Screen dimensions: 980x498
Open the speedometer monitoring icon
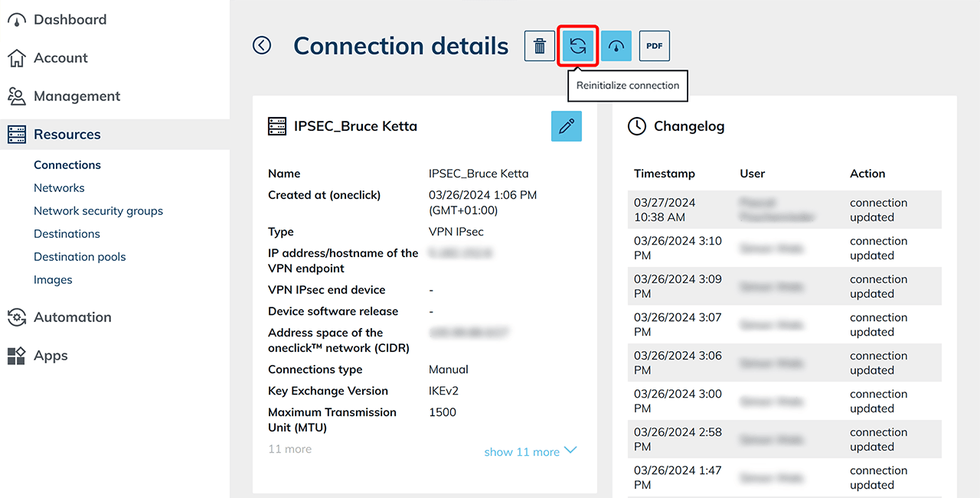(x=616, y=46)
